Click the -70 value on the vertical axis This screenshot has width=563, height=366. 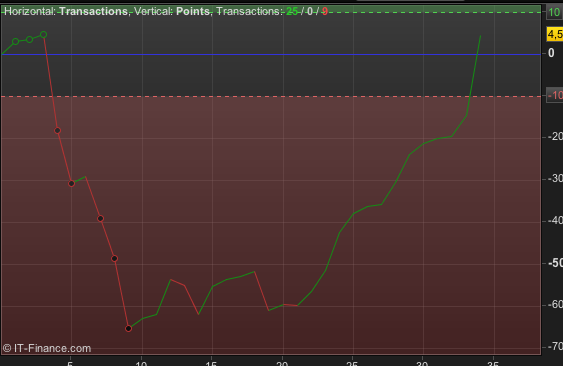[555, 347]
